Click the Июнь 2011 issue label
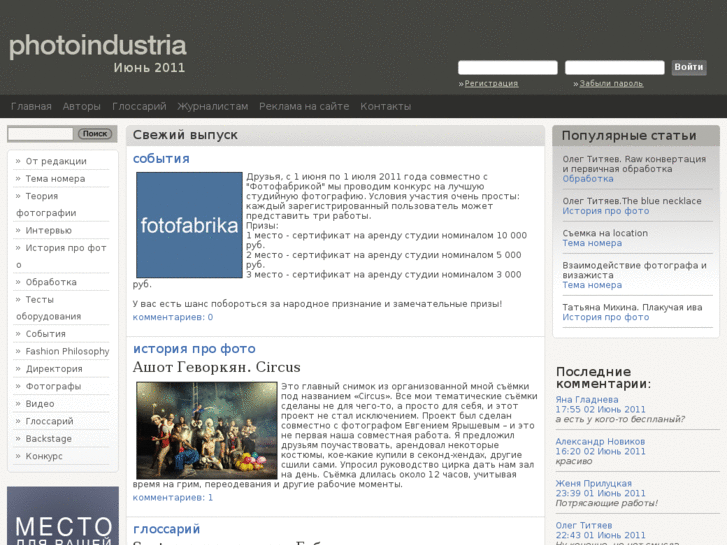The image size is (727, 545). [149, 68]
